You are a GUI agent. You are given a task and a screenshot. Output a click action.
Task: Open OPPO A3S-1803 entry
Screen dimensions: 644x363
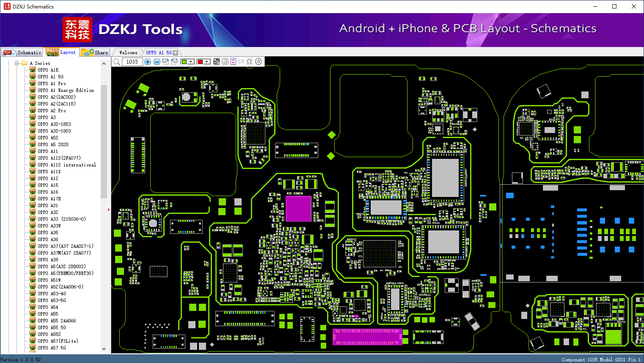[x=54, y=131]
